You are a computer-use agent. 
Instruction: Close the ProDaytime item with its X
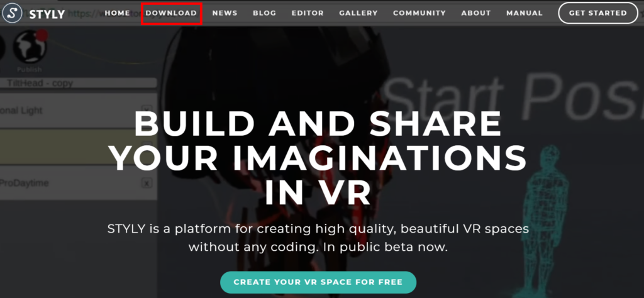point(147,183)
